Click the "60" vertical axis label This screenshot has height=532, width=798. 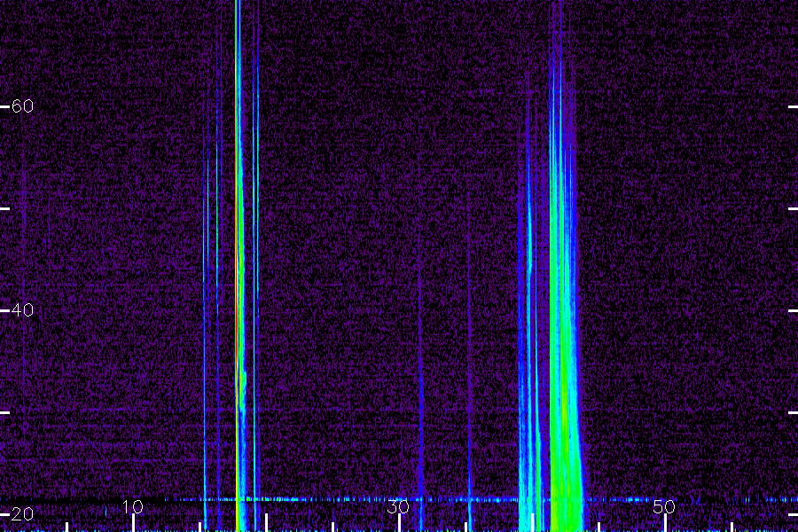tap(22, 106)
